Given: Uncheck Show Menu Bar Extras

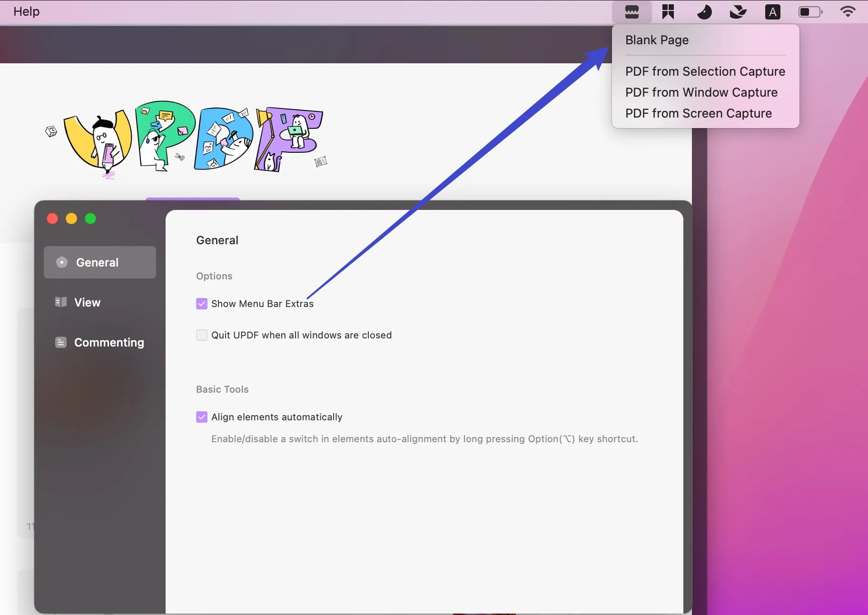Looking at the screenshot, I should (x=202, y=304).
